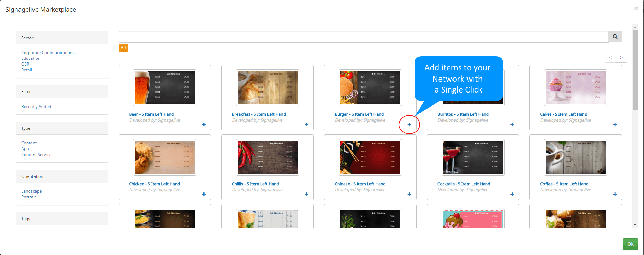Filter by Education sector
This screenshot has width=644, height=255.
pos(31,58)
